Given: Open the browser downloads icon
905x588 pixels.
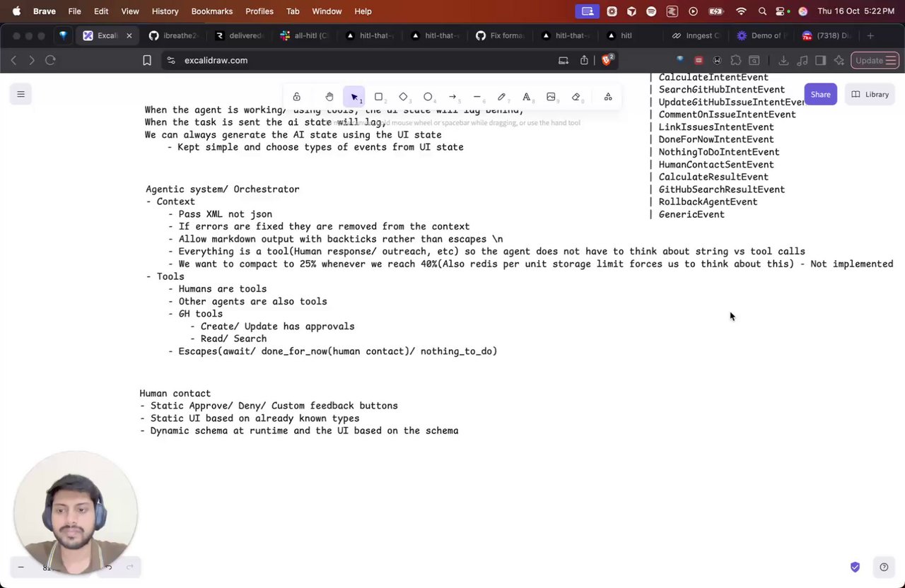Looking at the screenshot, I should 783,60.
